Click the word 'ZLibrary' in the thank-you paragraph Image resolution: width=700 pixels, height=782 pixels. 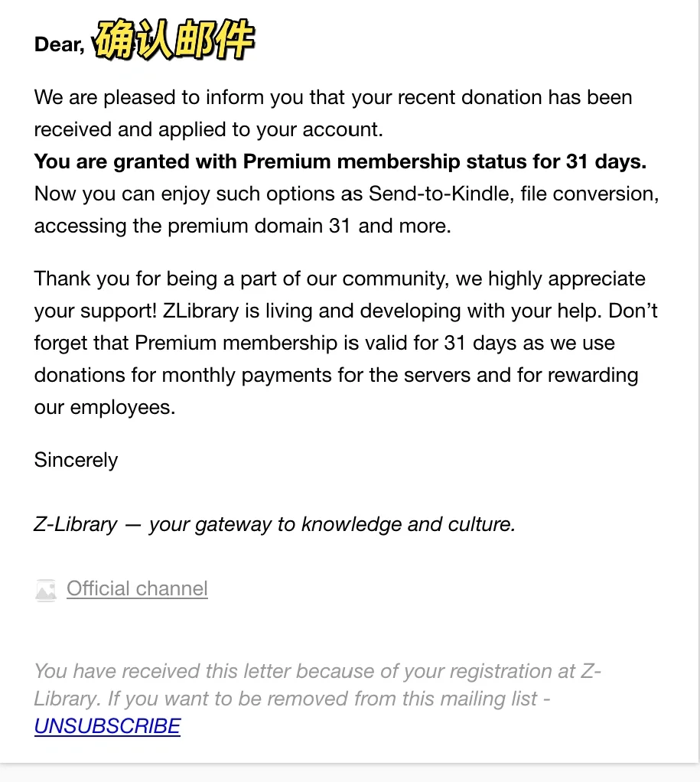pos(201,311)
